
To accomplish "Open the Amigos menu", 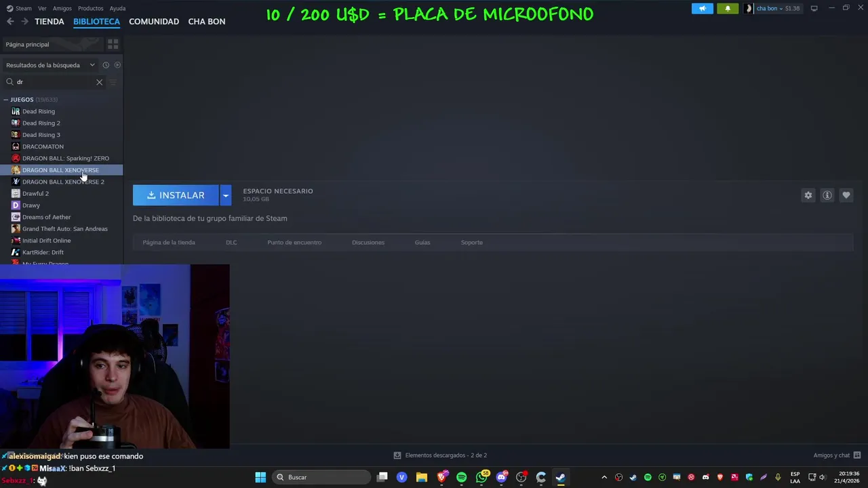I will pos(62,8).
